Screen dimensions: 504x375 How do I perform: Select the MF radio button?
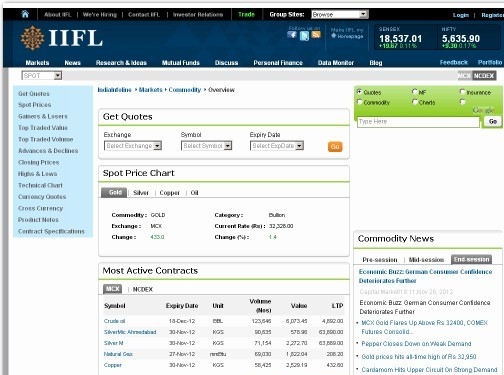(415, 91)
